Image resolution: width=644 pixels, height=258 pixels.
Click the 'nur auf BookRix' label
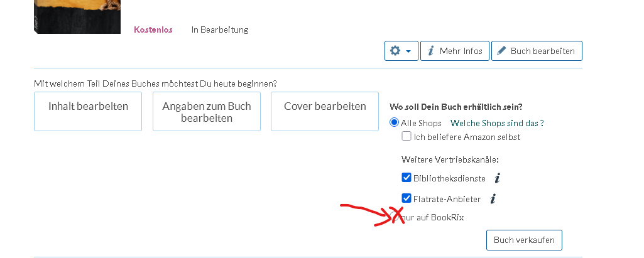433,217
